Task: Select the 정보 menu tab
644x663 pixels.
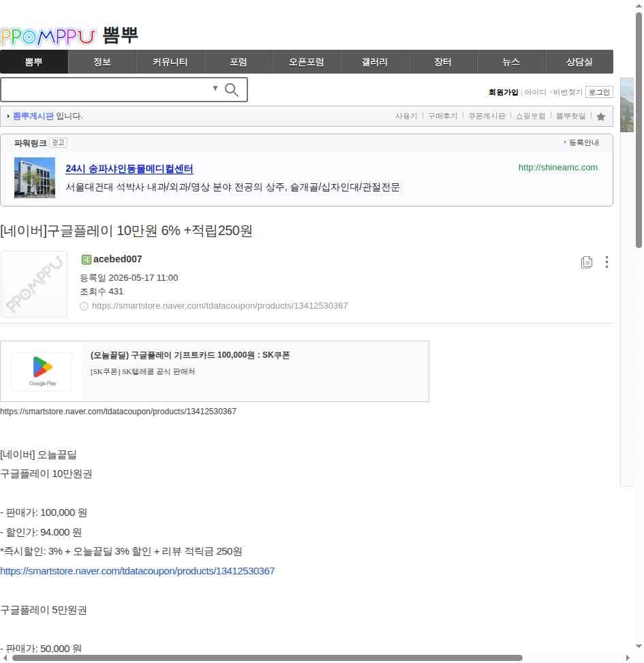Action: pyautogui.click(x=102, y=62)
